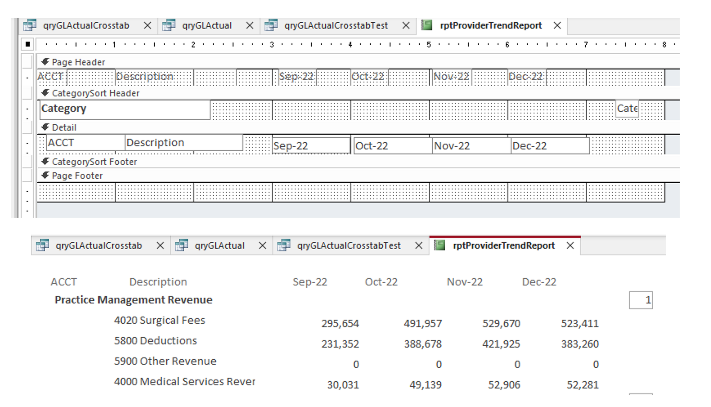
Task: Select the Nov-22 text box in Detail section
Action: tap(470, 146)
